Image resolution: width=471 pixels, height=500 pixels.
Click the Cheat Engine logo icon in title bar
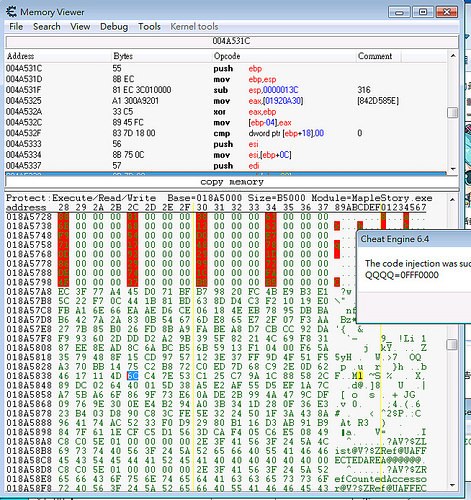(11, 12)
